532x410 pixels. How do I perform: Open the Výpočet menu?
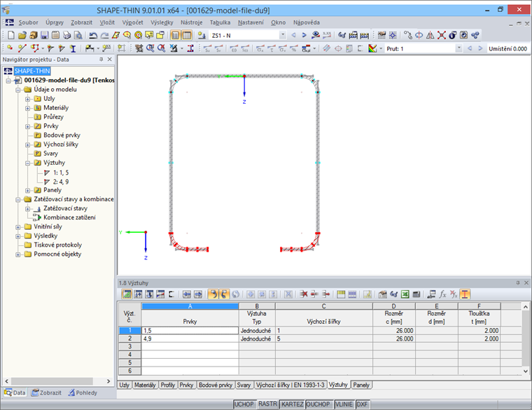coord(133,22)
